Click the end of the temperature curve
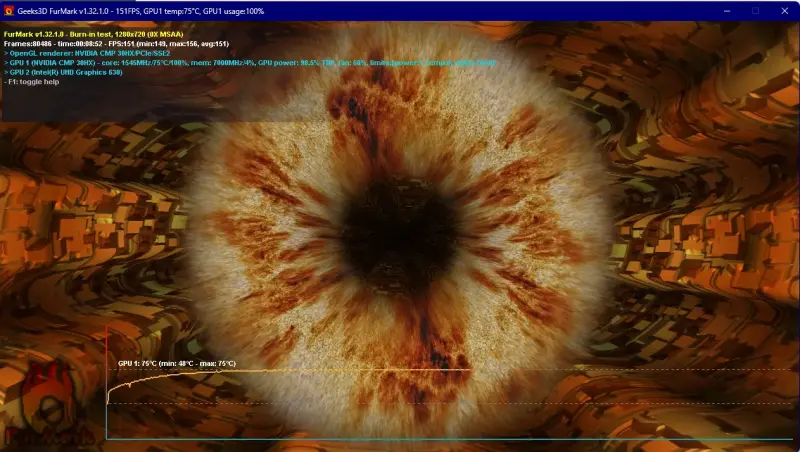800x452 pixels. (468, 370)
